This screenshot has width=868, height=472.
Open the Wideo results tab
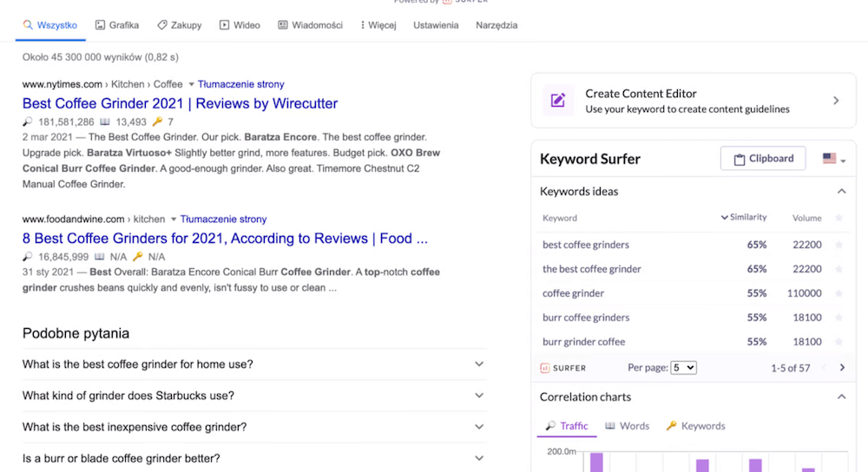coord(240,25)
